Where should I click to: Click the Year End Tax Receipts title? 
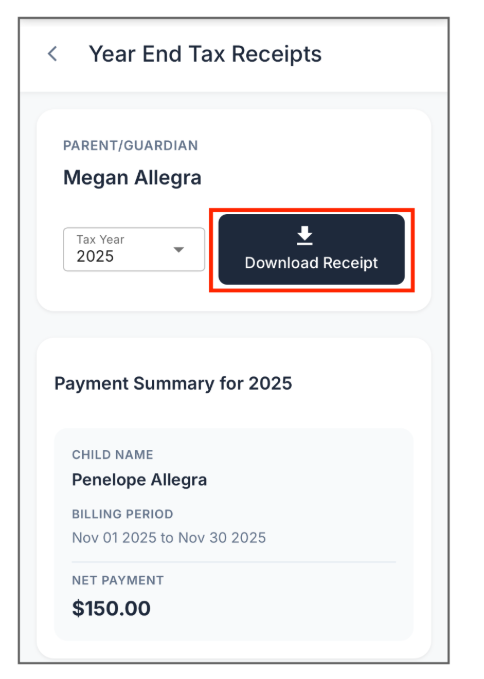(x=205, y=55)
